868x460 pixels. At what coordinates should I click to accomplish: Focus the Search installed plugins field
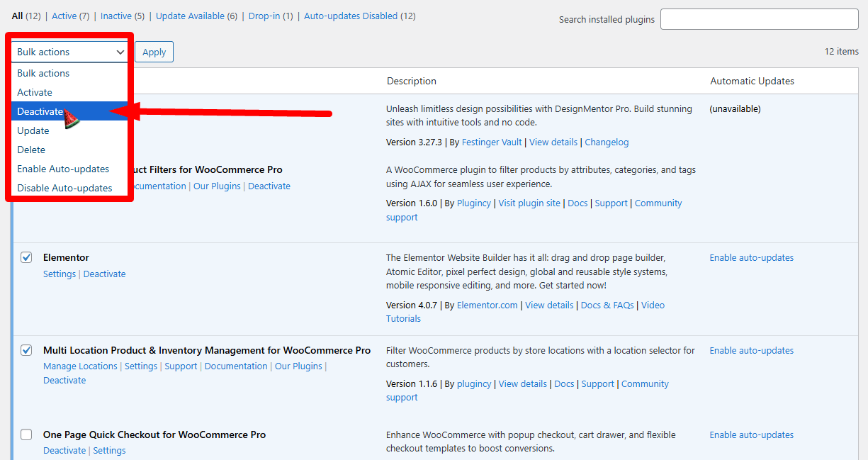(759, 19)
